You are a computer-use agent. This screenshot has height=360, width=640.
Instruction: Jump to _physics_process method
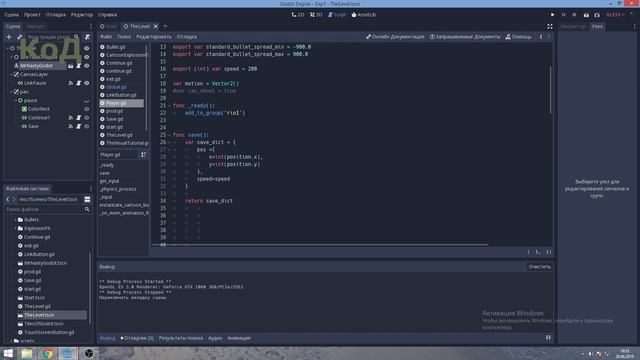coord(118,189)
